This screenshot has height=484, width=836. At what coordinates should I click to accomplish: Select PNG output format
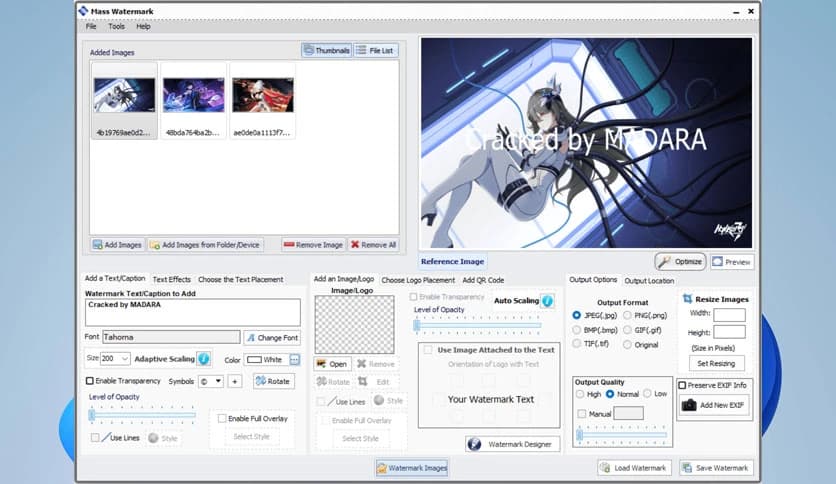click(628, 315)
